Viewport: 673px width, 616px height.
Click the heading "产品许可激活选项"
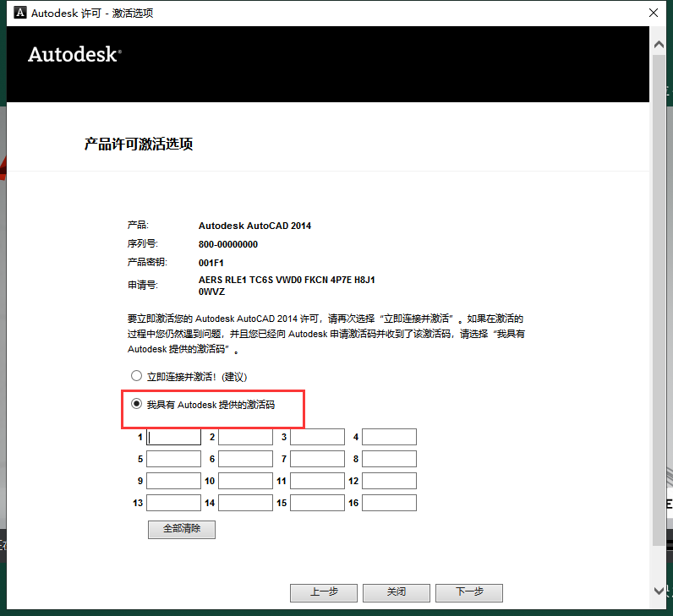138,144
